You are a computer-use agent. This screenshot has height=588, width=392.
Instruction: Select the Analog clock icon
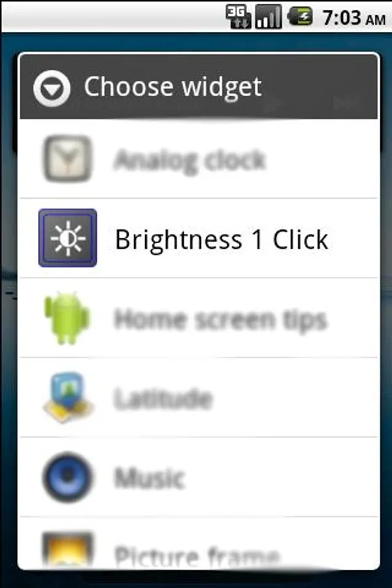[x=67, y=158]
